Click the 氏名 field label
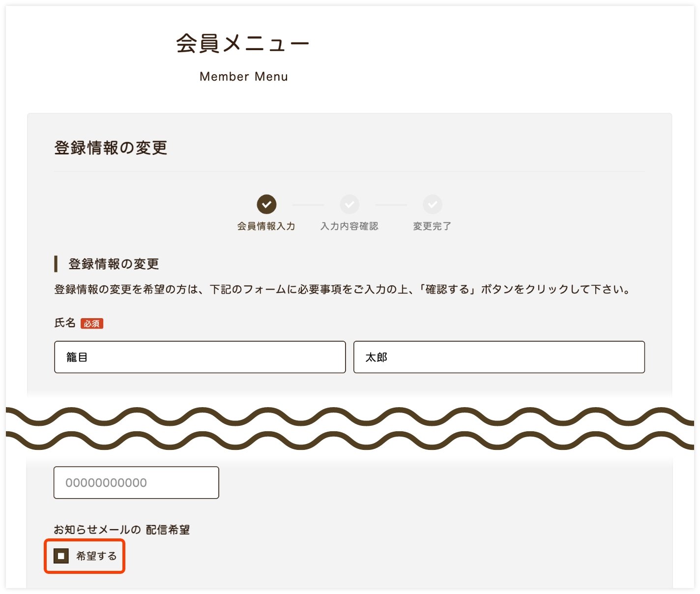 65,323
